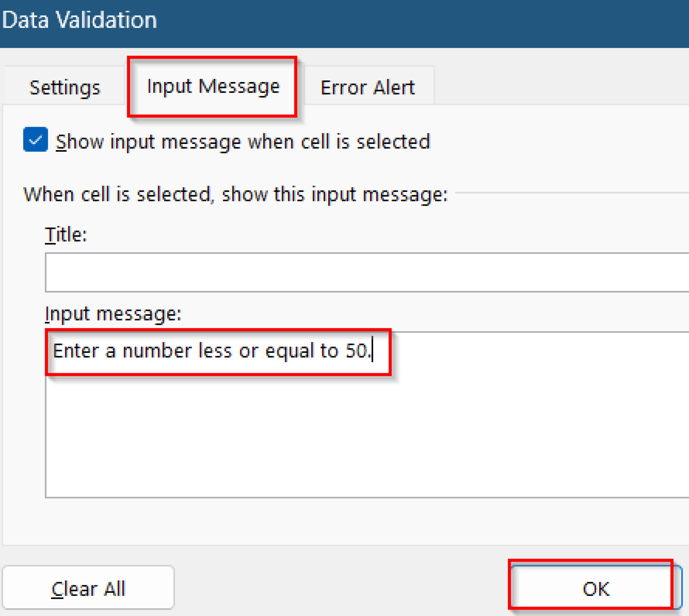
Task: Click the When cell is selected heading
Action: tap(235, 194)
